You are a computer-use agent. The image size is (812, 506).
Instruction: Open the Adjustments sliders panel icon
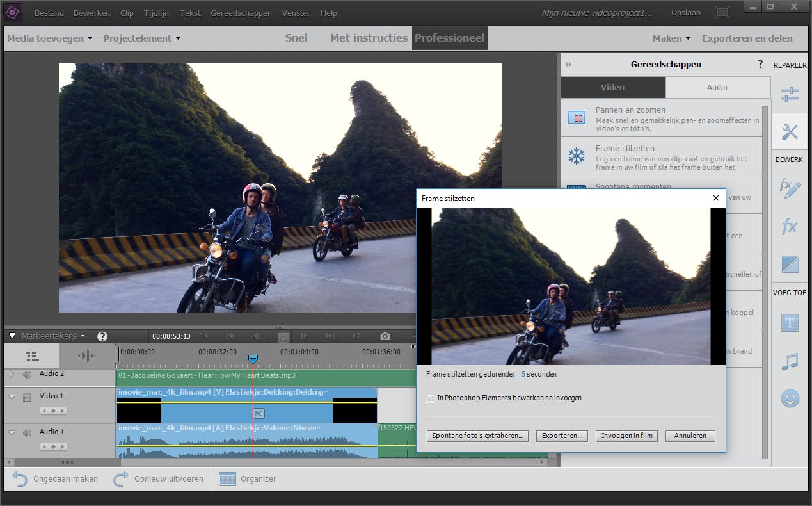tap(790, 95)
